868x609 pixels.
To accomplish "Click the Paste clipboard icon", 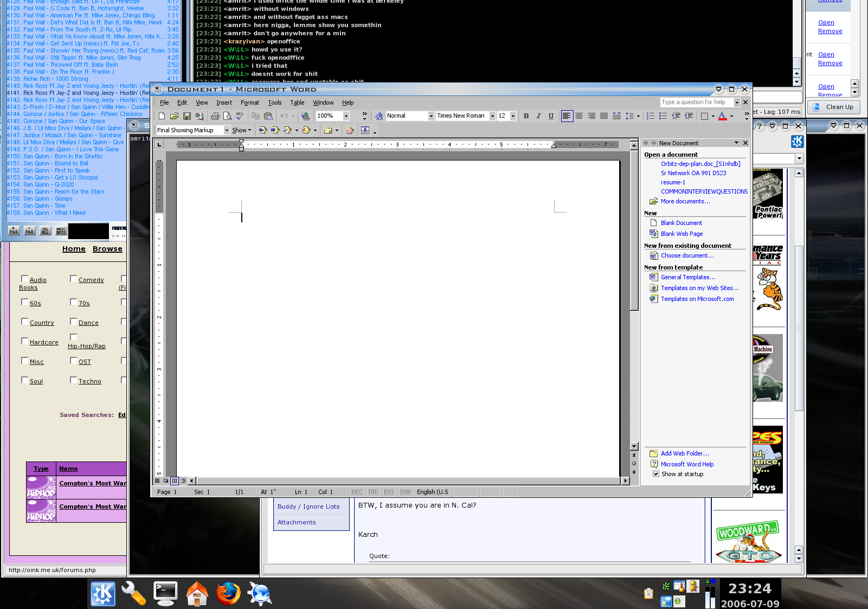I will tap(268, 116).
